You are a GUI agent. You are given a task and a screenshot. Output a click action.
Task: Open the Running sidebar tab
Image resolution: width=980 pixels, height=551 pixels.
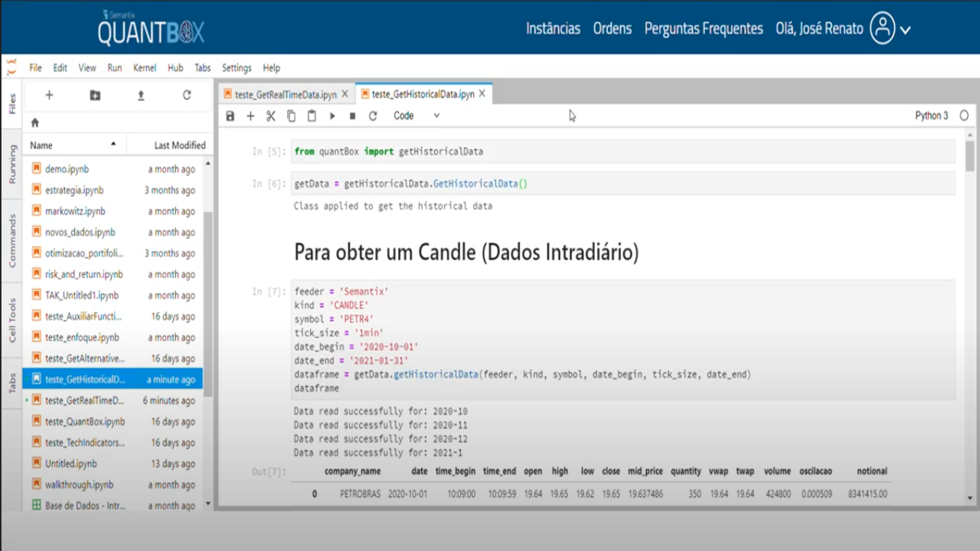[x=11, y=163]
